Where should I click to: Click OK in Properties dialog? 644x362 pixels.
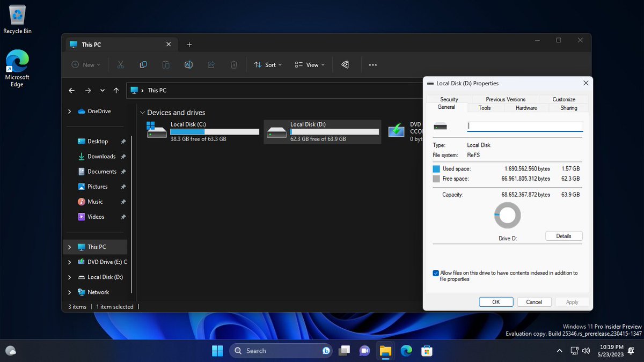[x=496, y=302]
